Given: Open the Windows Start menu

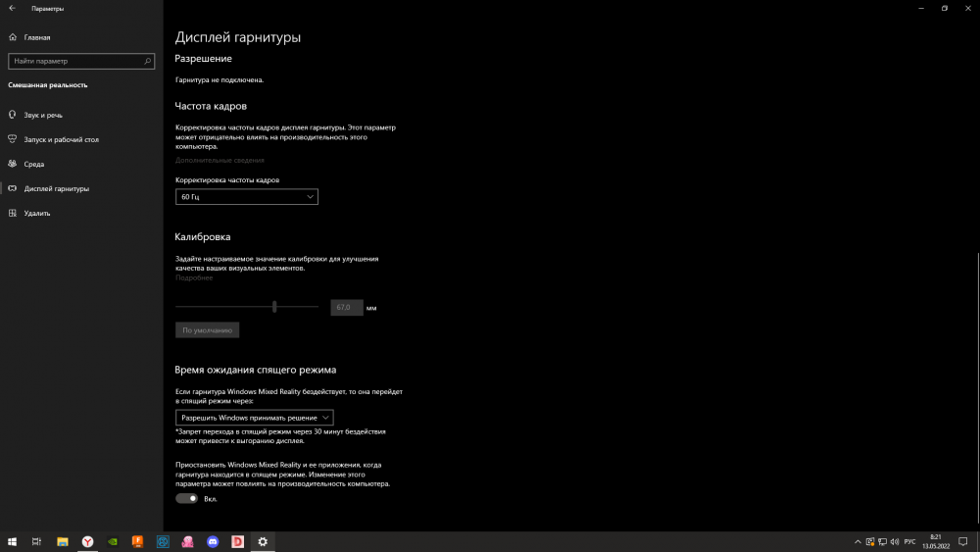Looking at the screenshot, I should pyautogui.click(x=12, y=542).
